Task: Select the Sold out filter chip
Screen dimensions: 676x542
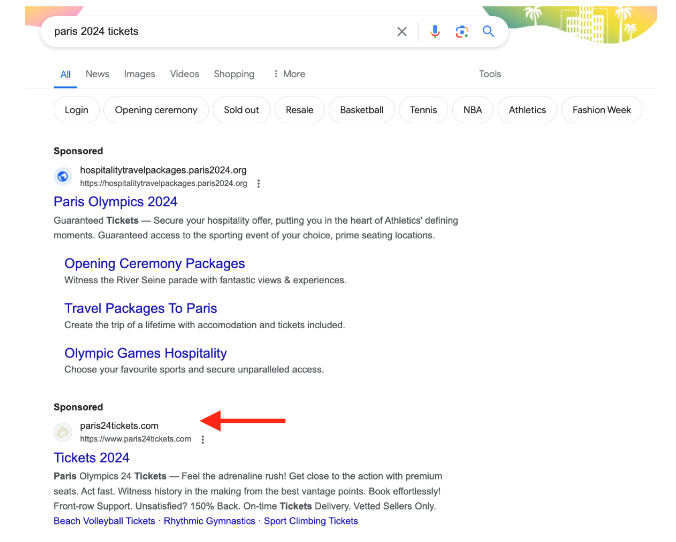Action: [241, 110]
